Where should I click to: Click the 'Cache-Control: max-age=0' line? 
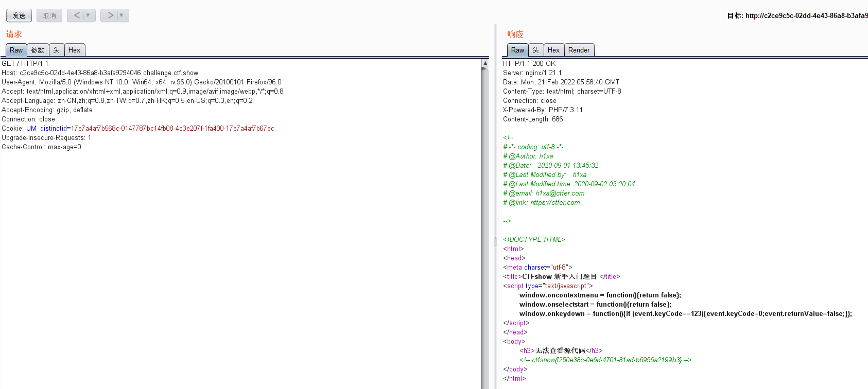[41, 147]
